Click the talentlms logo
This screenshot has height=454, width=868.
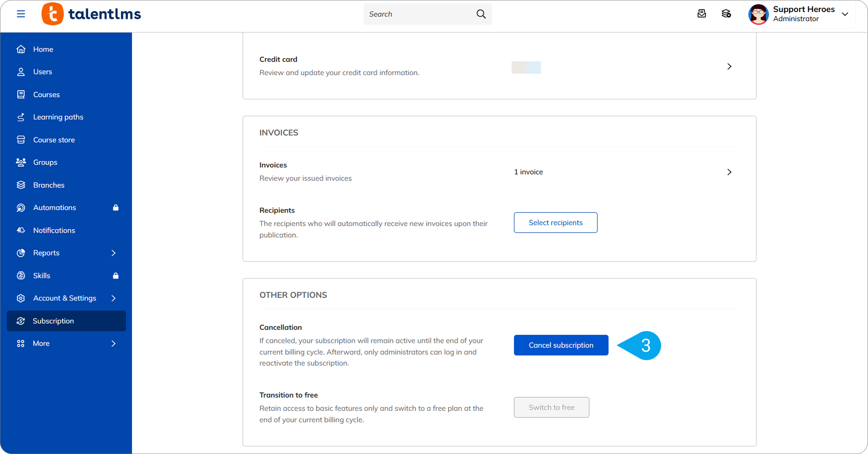(91, 14)
